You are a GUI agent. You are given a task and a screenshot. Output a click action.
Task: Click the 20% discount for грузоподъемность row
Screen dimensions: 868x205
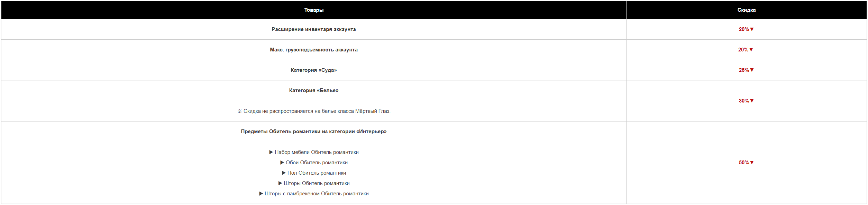(746, 50)
